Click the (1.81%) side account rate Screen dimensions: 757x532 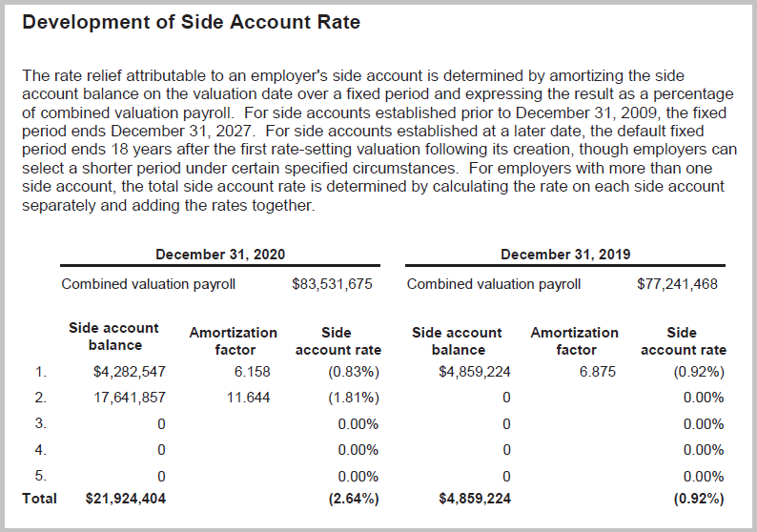355,398
